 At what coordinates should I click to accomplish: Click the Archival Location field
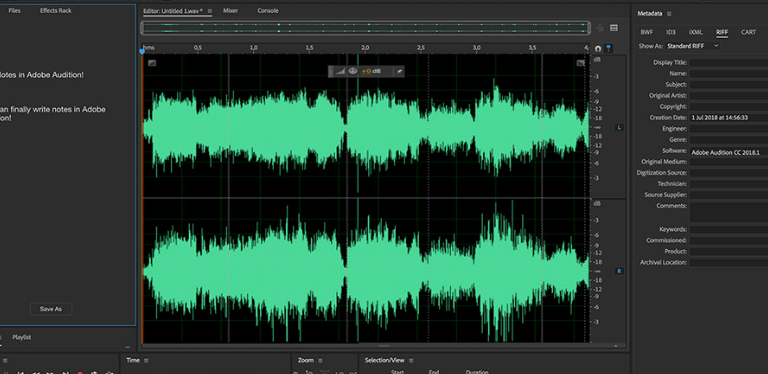(x=729, y=263)
